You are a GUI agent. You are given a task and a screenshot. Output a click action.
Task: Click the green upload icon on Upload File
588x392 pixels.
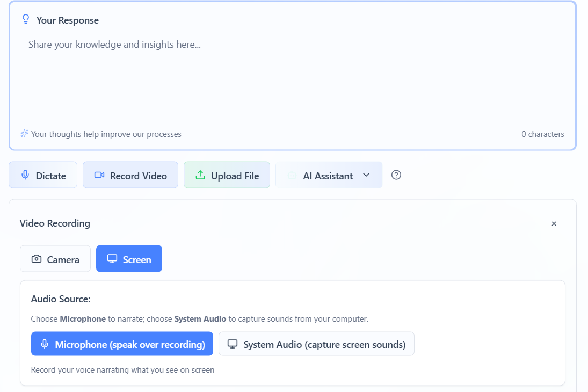[201, 175]
